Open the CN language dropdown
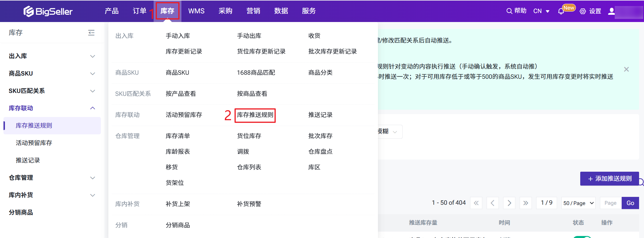This screenshot has width=644, height=238. [541, 11]
